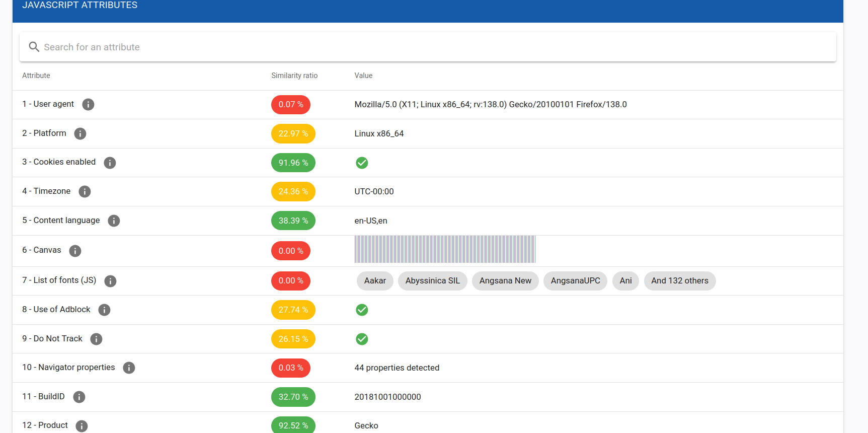Click the 22.97 % similarity badge

(x=293, y=133)
